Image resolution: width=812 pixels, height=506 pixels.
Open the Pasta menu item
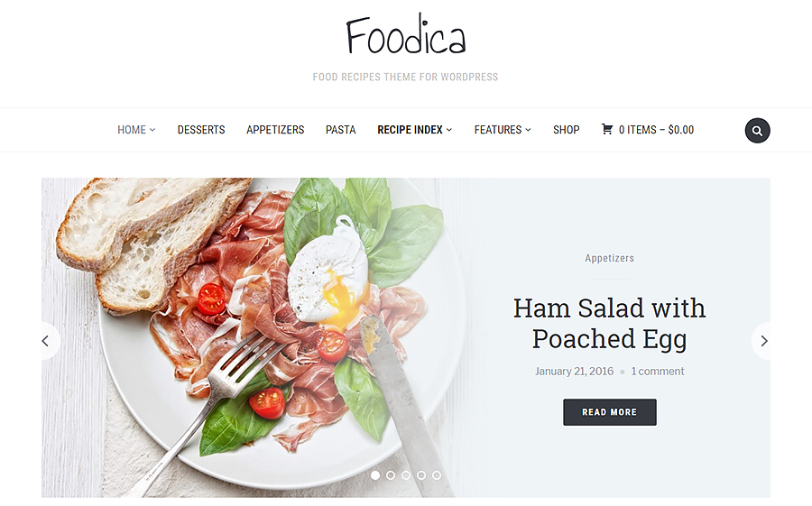click(340, 130)
